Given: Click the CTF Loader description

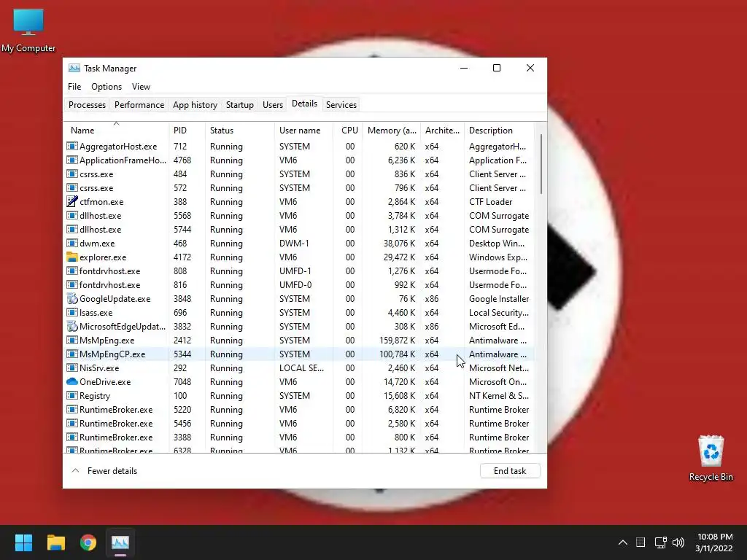Looking at the screenshot, I should pyautogui.click(x=491, y=201).
